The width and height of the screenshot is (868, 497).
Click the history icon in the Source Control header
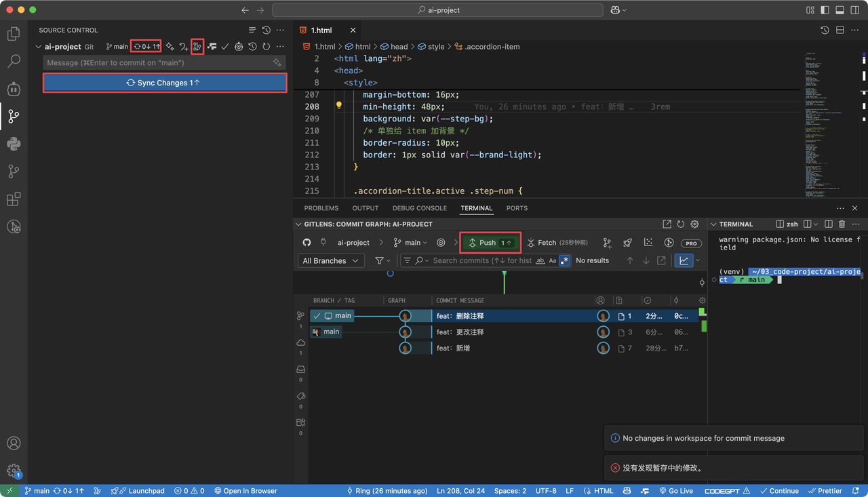click(266, 30)
